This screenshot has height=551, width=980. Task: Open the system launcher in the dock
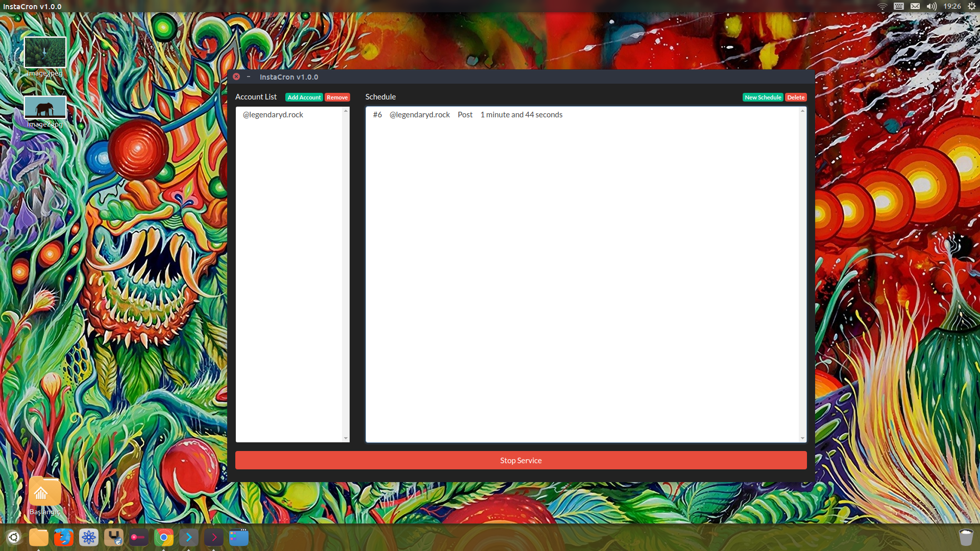pos(14,537)
